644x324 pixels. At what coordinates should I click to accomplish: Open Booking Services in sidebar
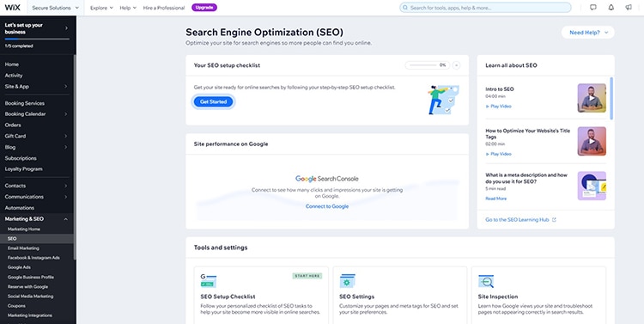(x=25, y=103)
